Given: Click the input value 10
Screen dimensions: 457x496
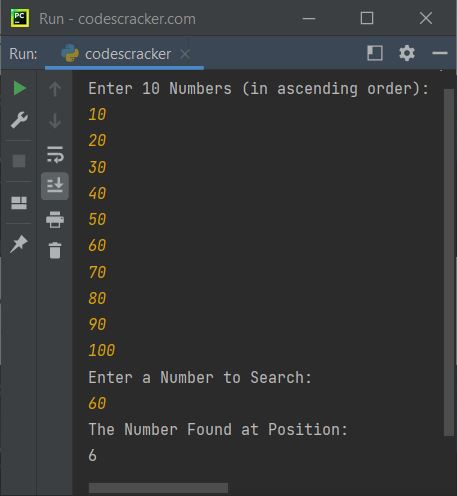Looking at the screenshot, I should tap(97, 114).
